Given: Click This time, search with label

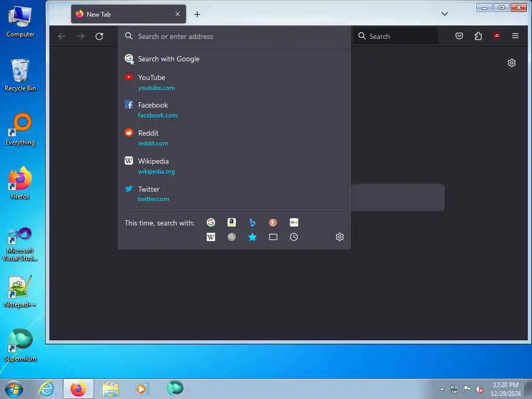Looking at the screenshot, I should click(x=159, y=223).
